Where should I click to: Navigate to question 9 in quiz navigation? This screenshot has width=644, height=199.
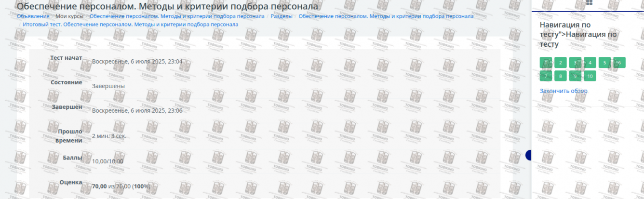click(x=575, y=76)
